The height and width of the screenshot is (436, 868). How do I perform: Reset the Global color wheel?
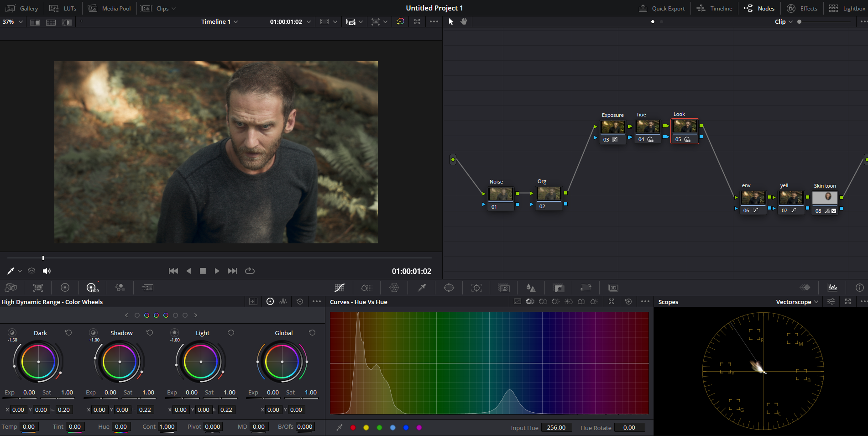312,333
